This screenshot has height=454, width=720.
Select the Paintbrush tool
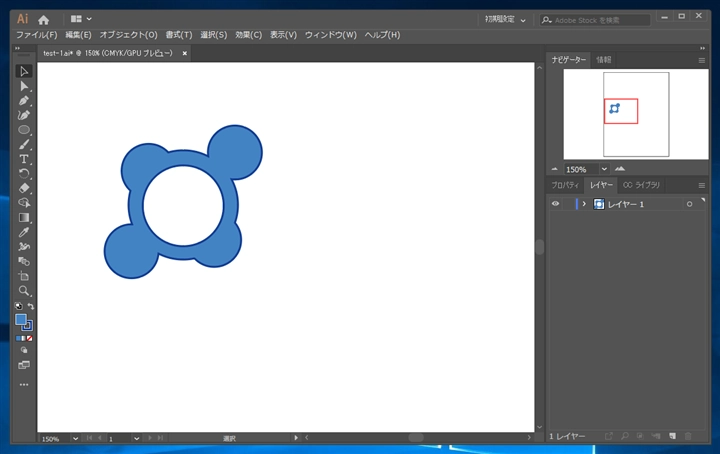click(x=24, y=145)
